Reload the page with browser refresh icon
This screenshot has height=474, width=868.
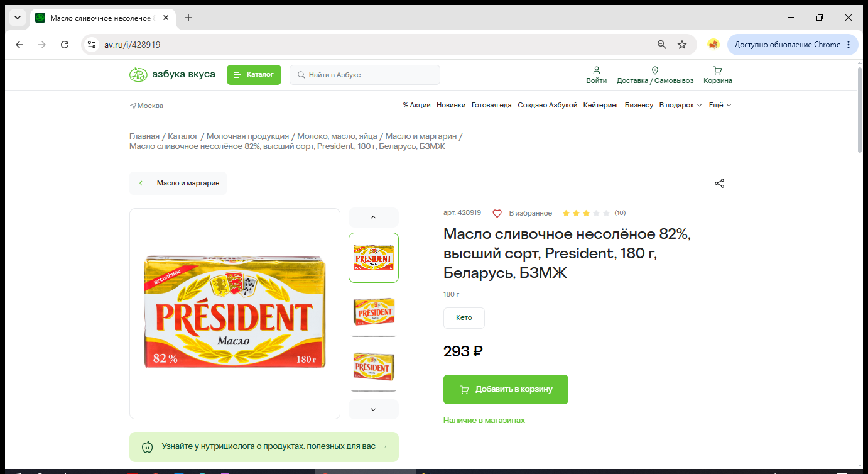(65, 45)
